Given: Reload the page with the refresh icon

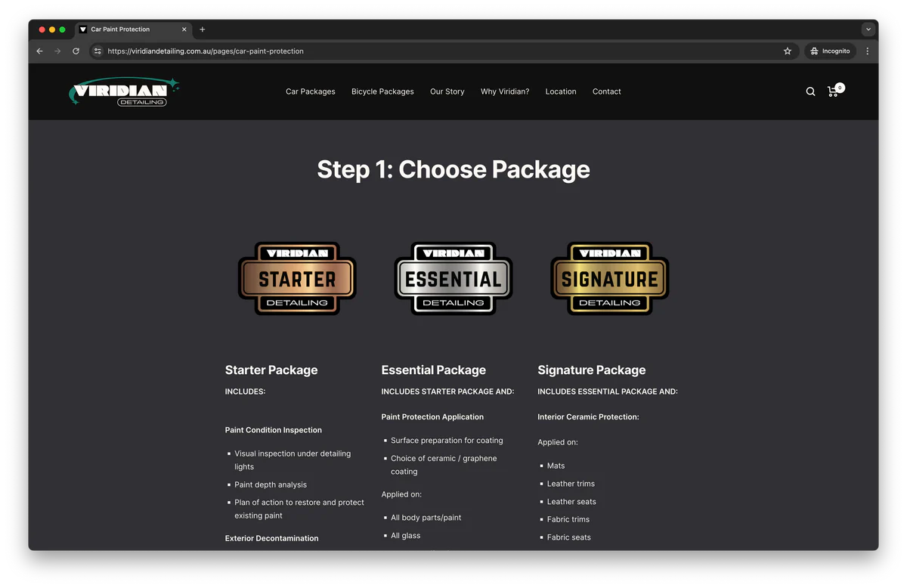Looking at the screenshot, I should [x=76, y=51].
